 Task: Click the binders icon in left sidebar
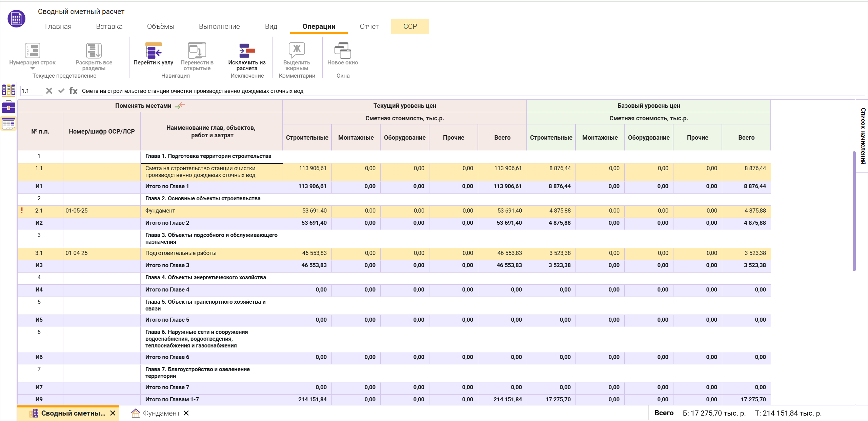[8, 90]
